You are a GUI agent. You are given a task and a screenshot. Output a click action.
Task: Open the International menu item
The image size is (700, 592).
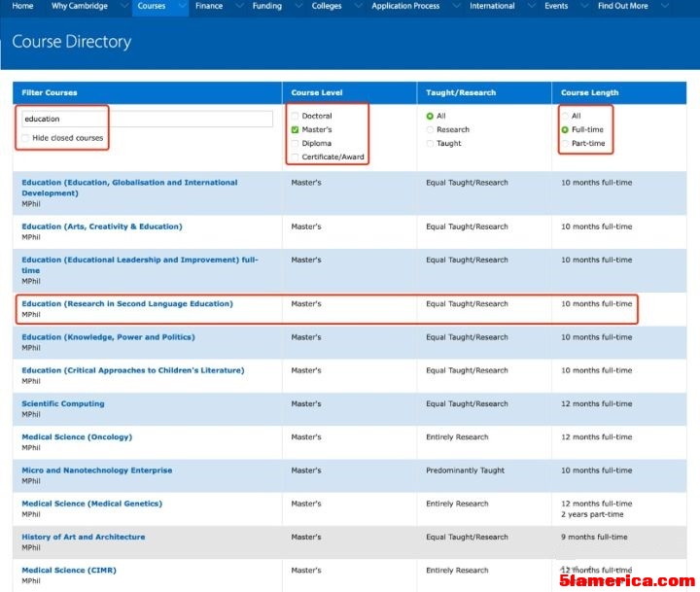pyautogui.click(x=492, y=6)
